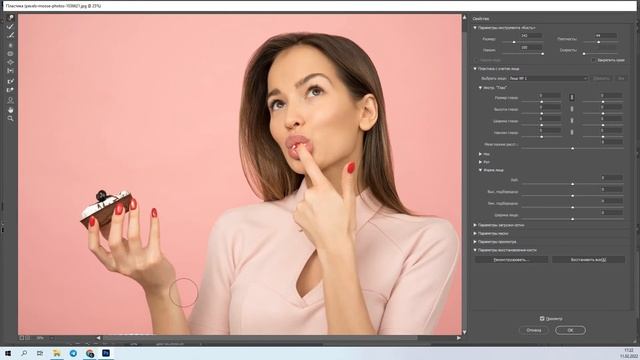
Task: Toggle the eye tilt link icon
Action: [572, 132]
